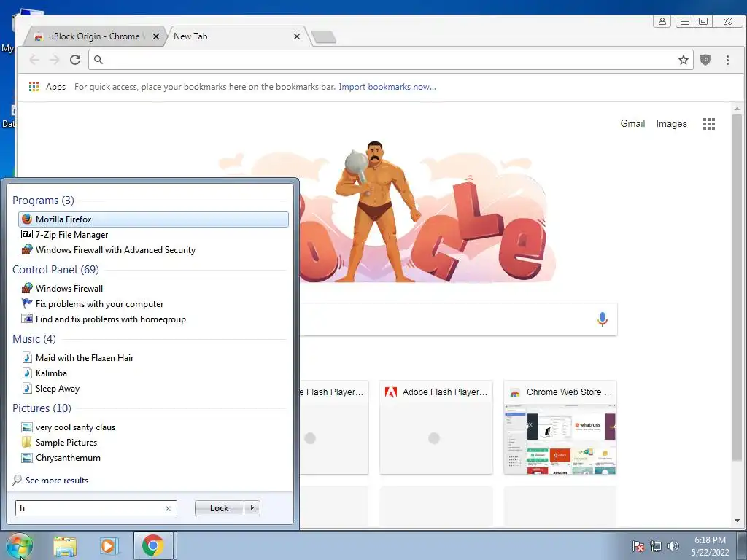
Task: Click Import bookmarks now link
Action: (x=387, y=87)
